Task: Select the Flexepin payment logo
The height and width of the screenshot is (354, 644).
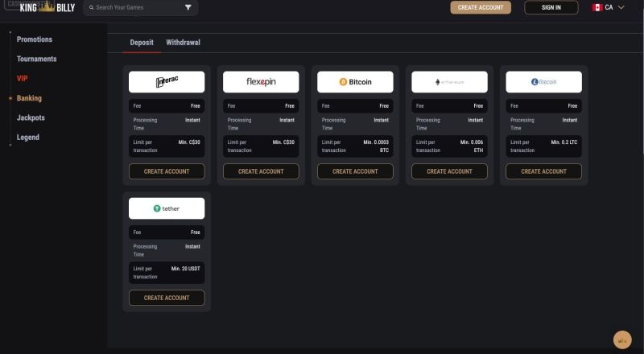Action: pos(261,82)
